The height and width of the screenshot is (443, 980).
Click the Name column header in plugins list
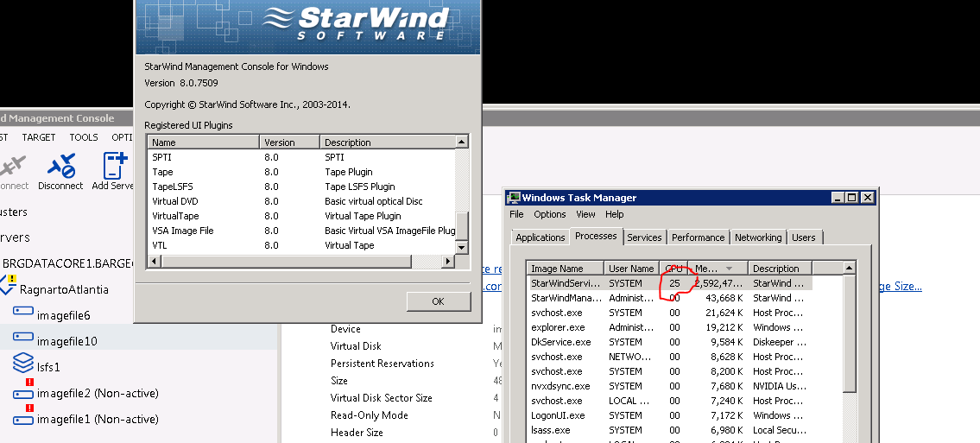pyautogui.click(x=204, y=142)
